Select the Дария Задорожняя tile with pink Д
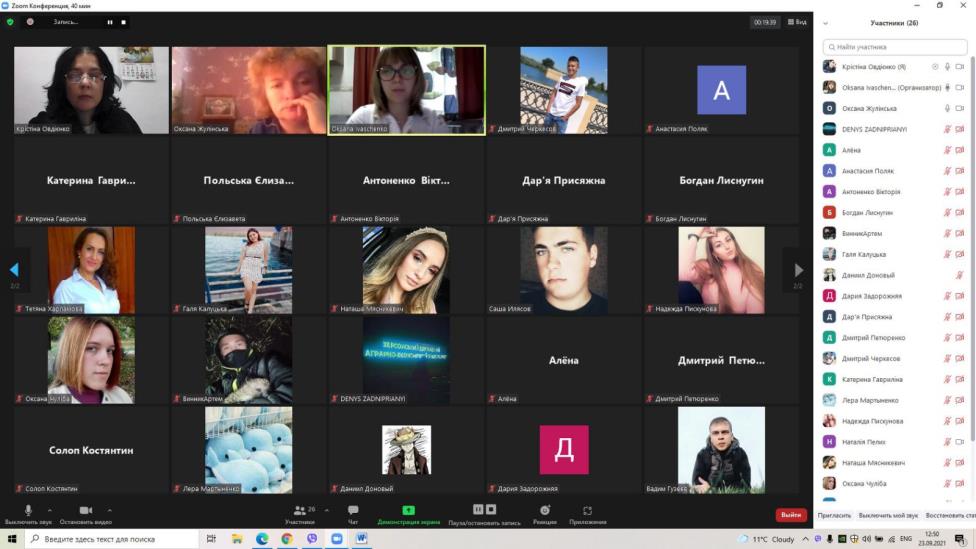 pos(564,450)
